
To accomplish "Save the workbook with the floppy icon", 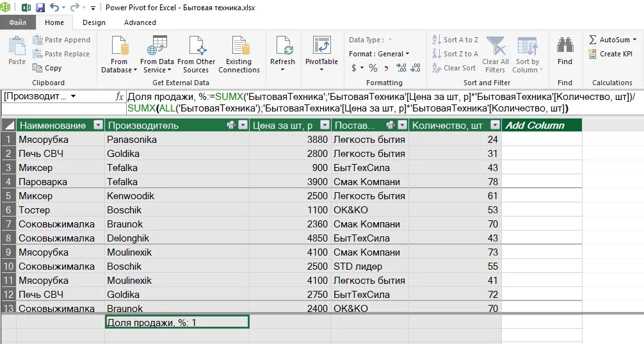I will [40, 8].
